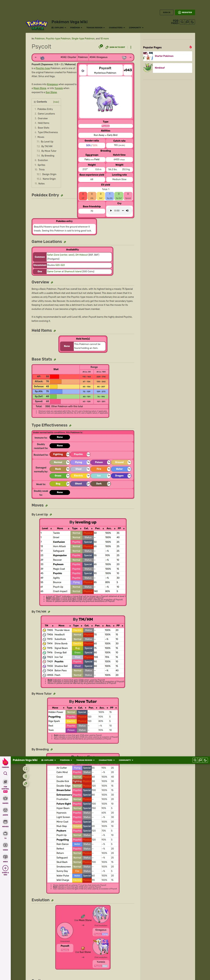This screenshot has width=210, height=980.
Task: Click the Pokémon Vega logo image
Action: pos(37,25)
